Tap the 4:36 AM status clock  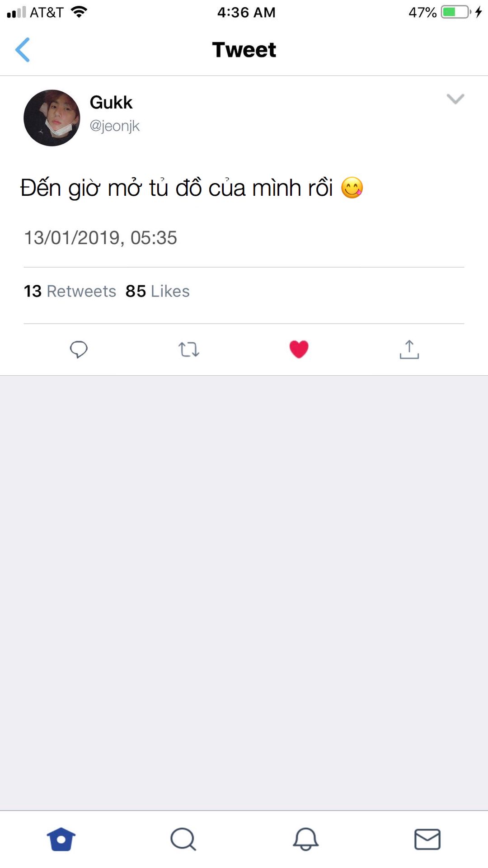[x=246, y=12]
